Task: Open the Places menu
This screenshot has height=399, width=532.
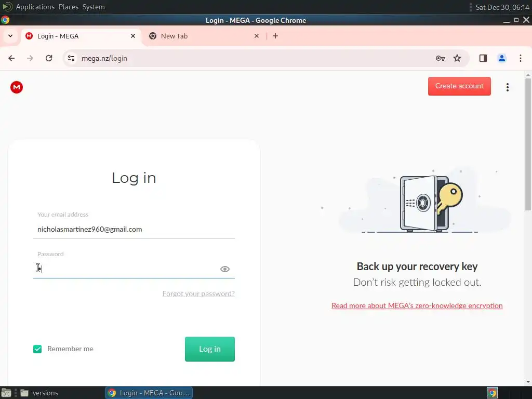Action: pyautogui.click(x=68, y=7)
